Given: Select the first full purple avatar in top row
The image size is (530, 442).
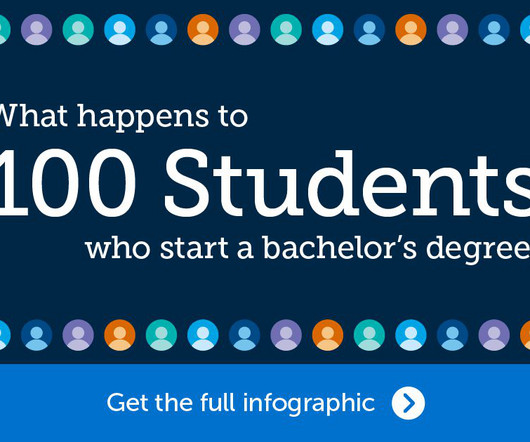Looking at the screenshot, I should [x=37, y=29].
